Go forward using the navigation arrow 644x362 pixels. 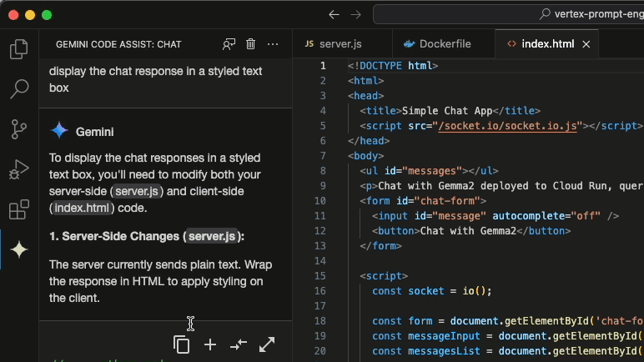[357, 15]
